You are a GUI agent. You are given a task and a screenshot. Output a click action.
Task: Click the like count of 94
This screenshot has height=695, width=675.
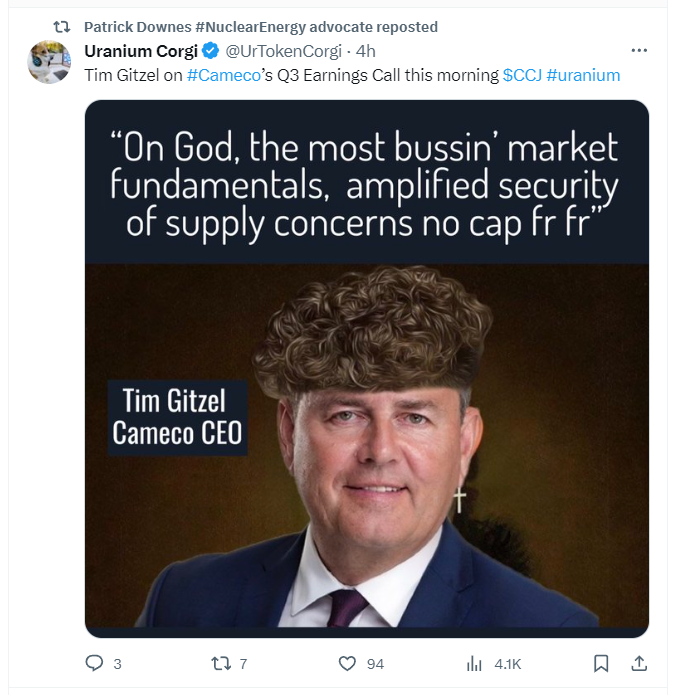(x=375, y=663)
